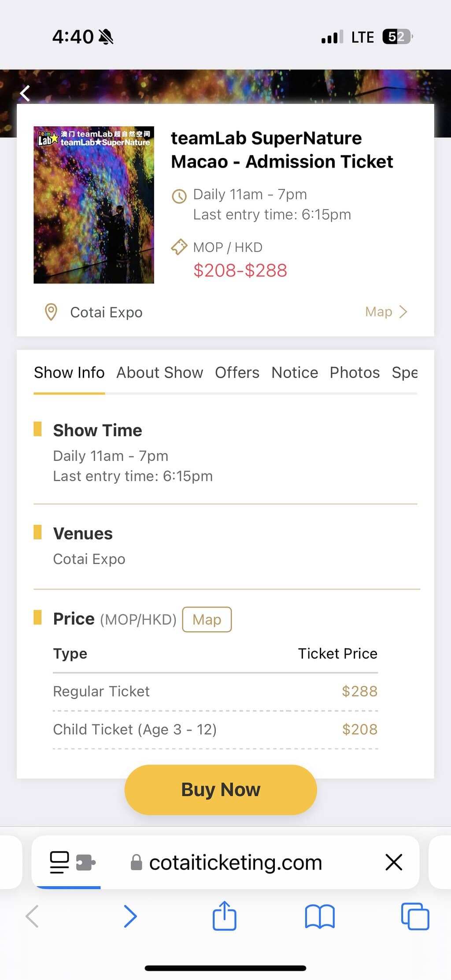Show all open Safari tabs
This screenshot has width=451, height=980.
pos(415,916)
